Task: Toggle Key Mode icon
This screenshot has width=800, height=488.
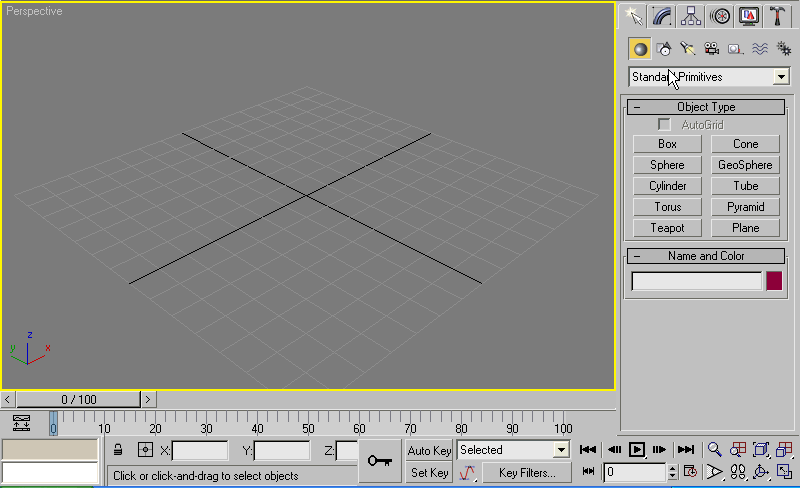Action: pos(588,471)
